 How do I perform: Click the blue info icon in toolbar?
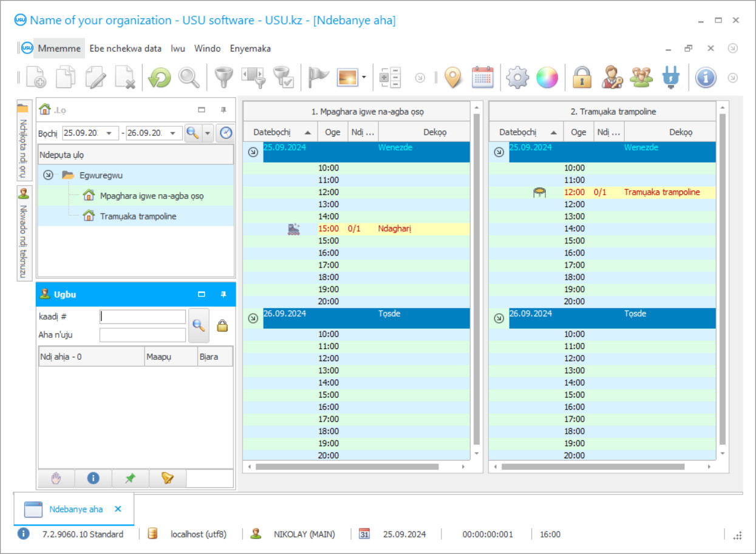point(706,78)
